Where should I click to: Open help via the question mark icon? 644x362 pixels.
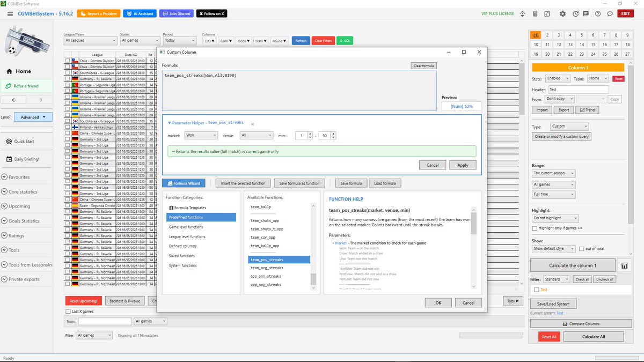pos(597,13)
